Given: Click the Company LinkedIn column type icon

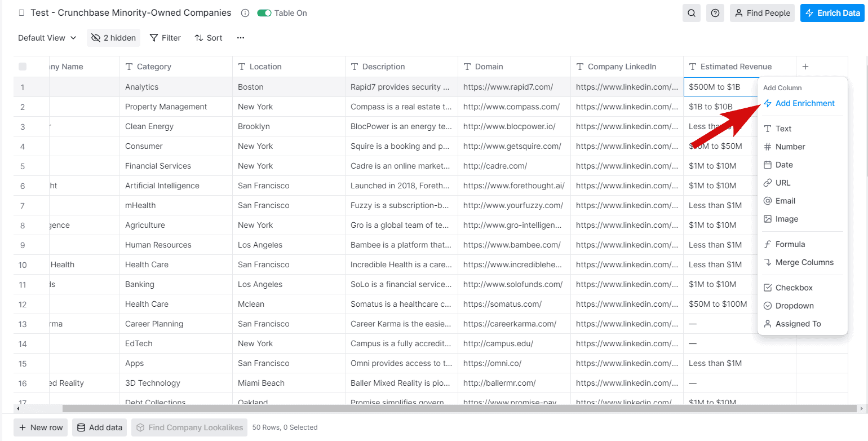Looking at the screenshot, I should pyautogui.click(x=580, y=67).
